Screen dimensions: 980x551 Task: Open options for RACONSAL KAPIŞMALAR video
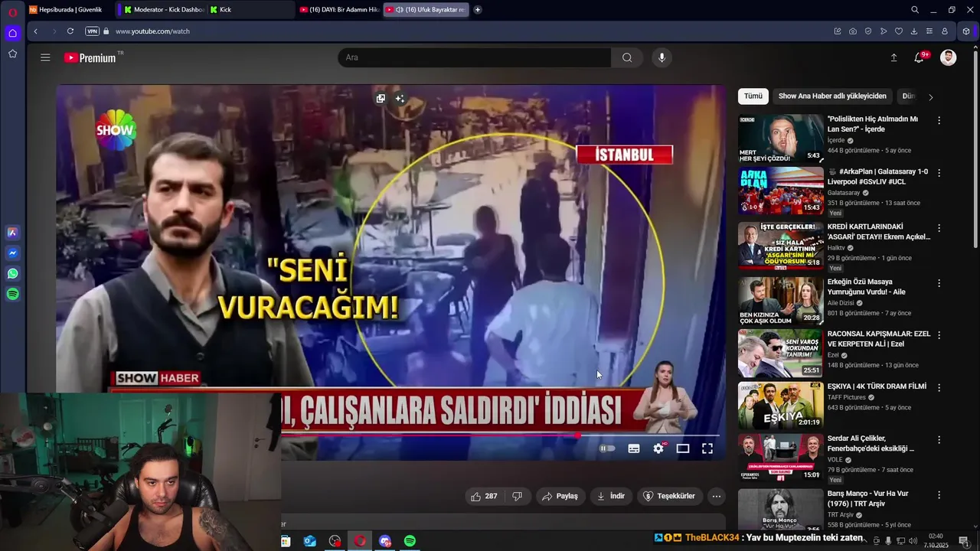[939, 335]
